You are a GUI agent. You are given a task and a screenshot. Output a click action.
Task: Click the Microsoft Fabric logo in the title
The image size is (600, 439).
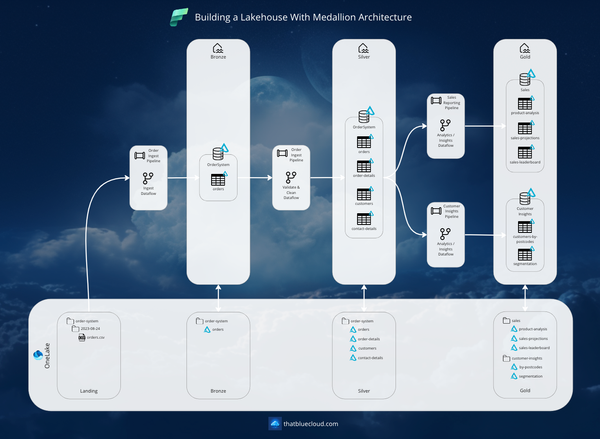point(181,18)
